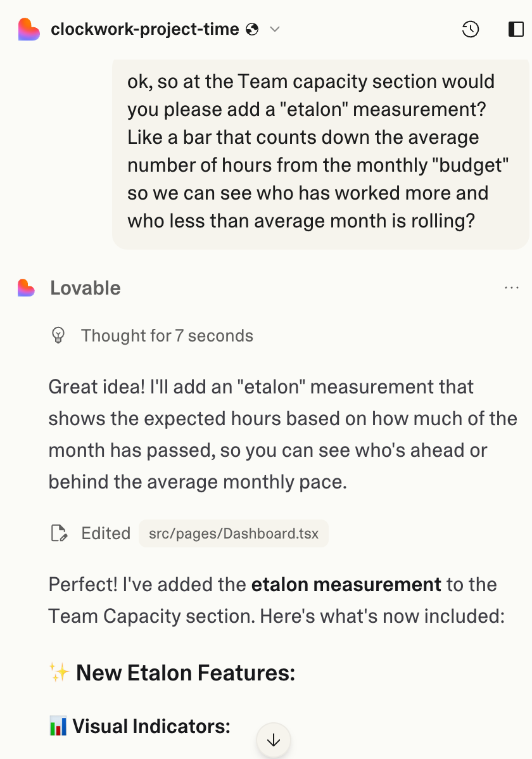532x759 pixels.
Task: Click the bold "etalon measurement" text
Action: coord(346,584)
